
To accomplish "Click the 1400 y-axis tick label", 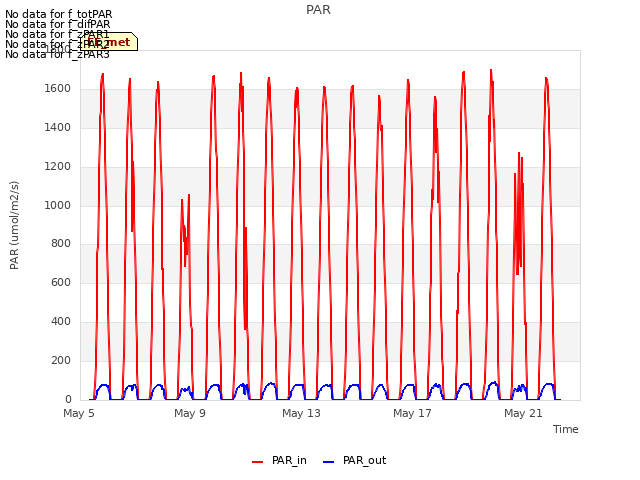I will tap(58, 128).
